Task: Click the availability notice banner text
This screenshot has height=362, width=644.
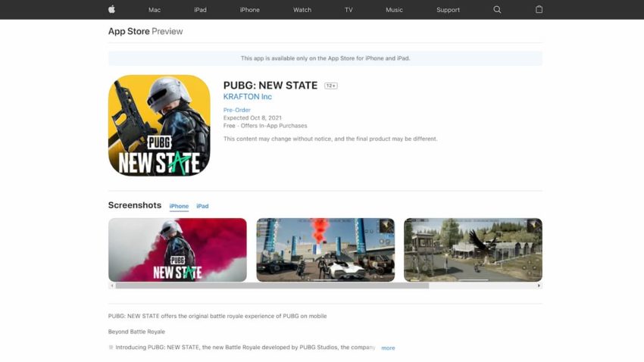Action: point(325,58)
